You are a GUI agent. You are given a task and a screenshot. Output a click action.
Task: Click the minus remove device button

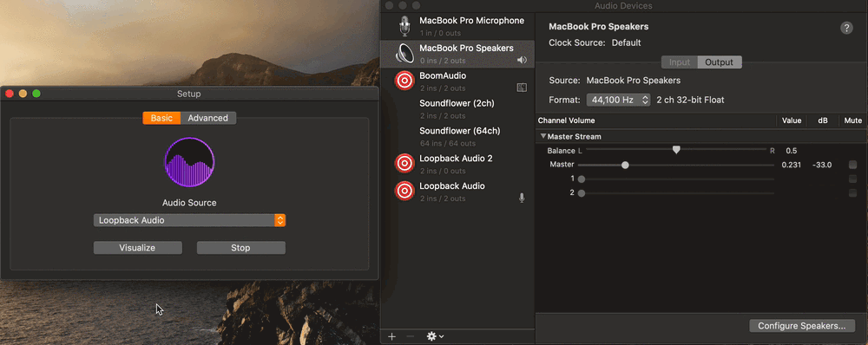411,336
